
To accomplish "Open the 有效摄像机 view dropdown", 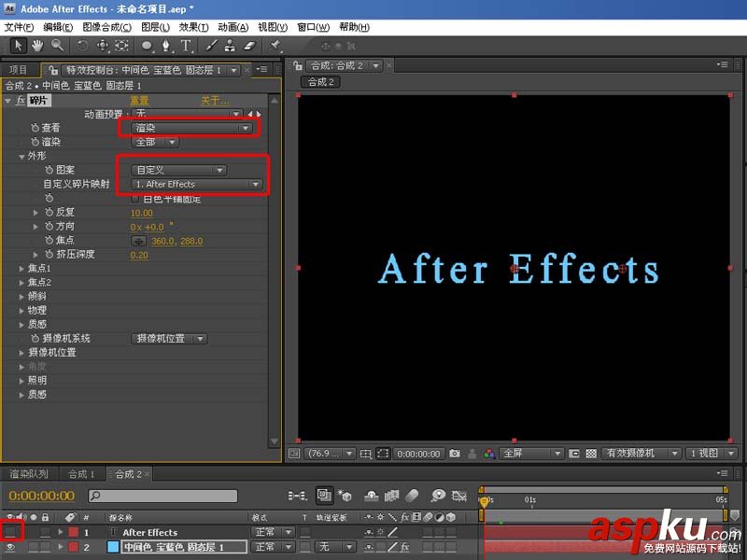I will click(x=641, y=454).
